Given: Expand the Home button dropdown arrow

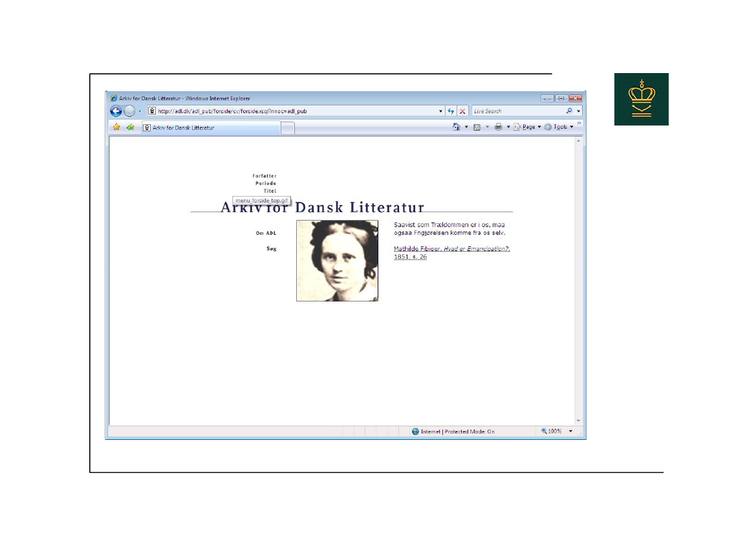Looking at the screenshot, I should (x=466, y=127).
